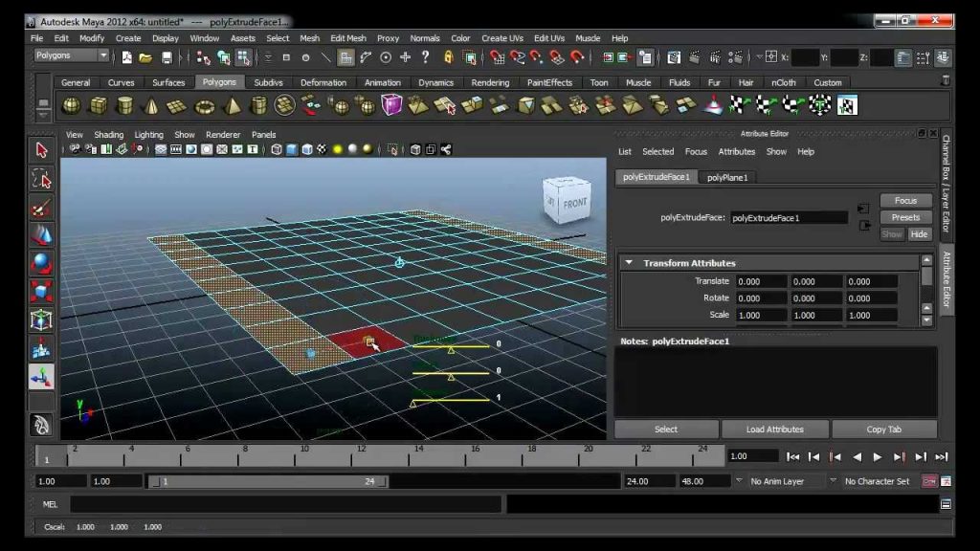Open the Polygons menu set dropdown
980x551 pixels.
click(x=71, y=55)
